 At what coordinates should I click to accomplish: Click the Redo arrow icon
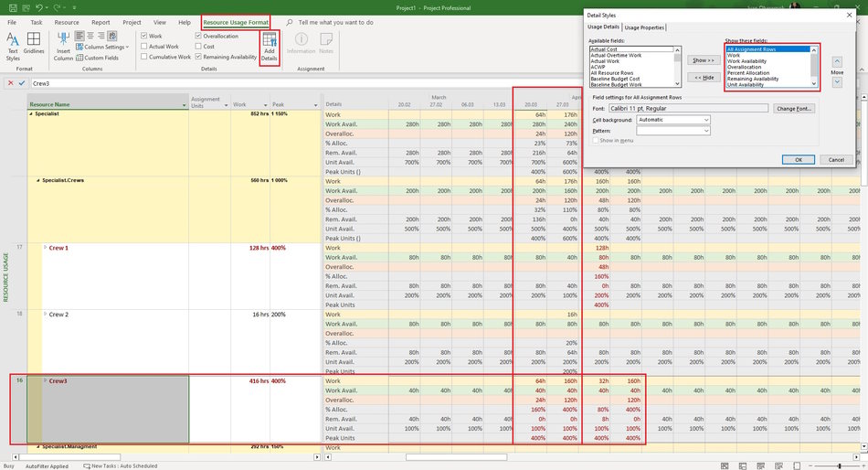58,7
